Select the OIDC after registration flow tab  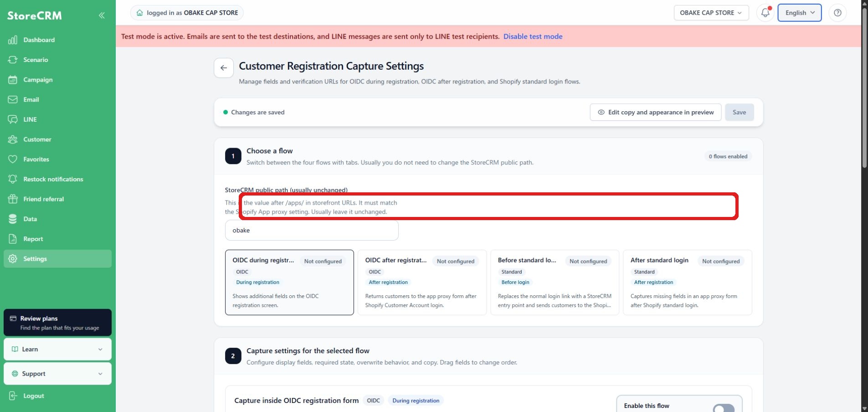tap(422, 282)
